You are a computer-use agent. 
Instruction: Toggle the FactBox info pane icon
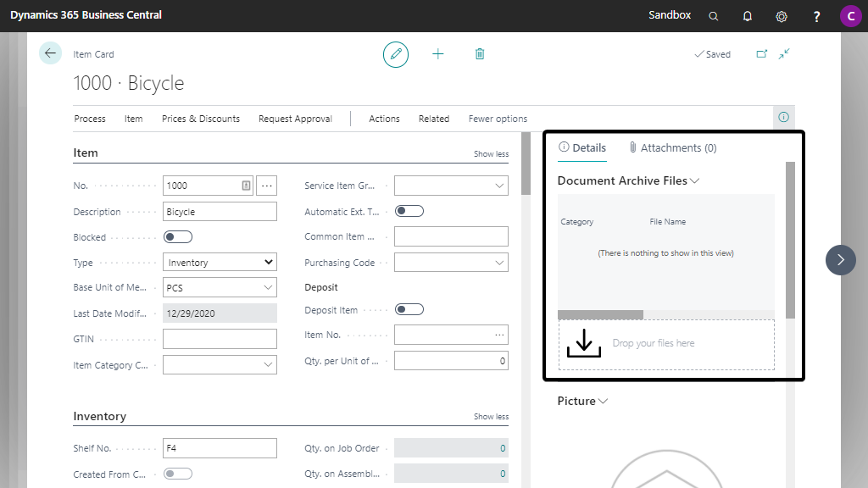pos(783,117)
